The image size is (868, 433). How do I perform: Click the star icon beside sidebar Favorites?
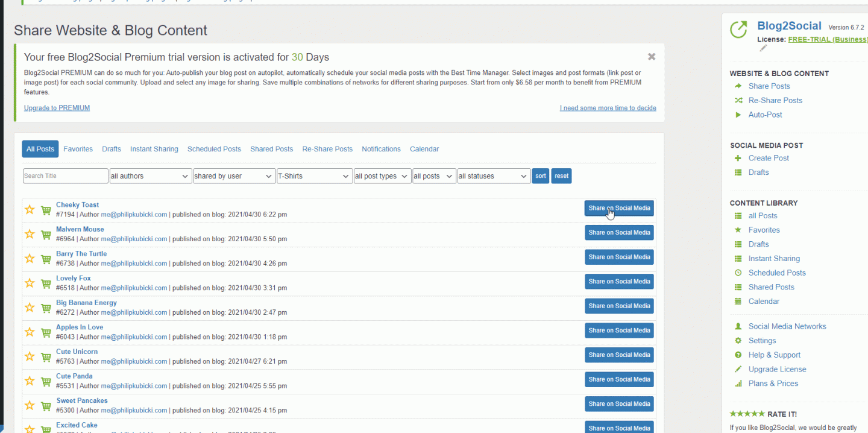click(738, 230)
